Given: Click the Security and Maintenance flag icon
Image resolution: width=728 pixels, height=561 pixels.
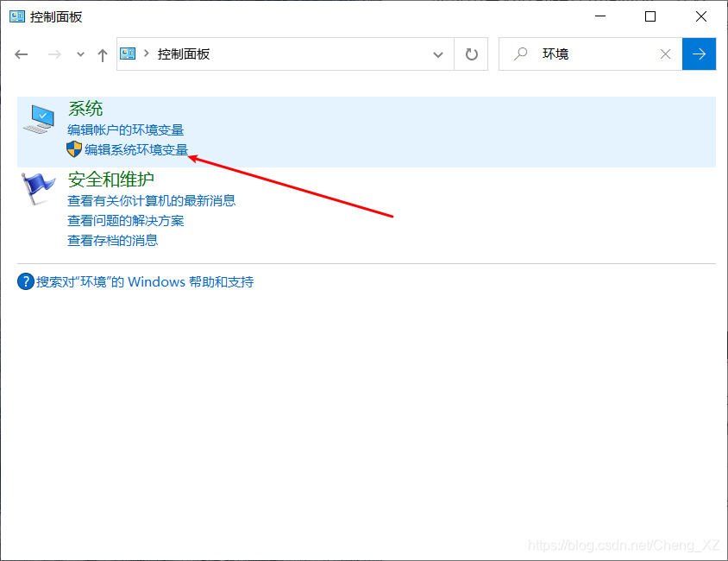Looking at the screenshot, I should tap(38, 188).
